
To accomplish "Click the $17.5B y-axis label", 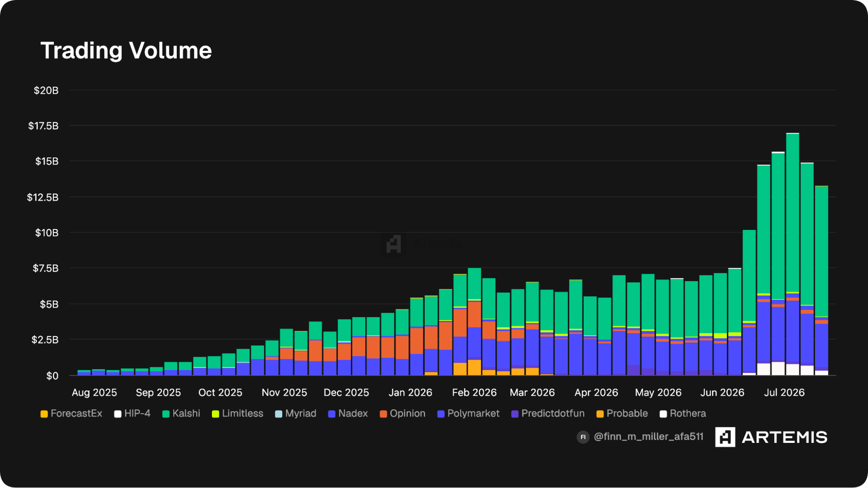I will (x=43, y=126).
